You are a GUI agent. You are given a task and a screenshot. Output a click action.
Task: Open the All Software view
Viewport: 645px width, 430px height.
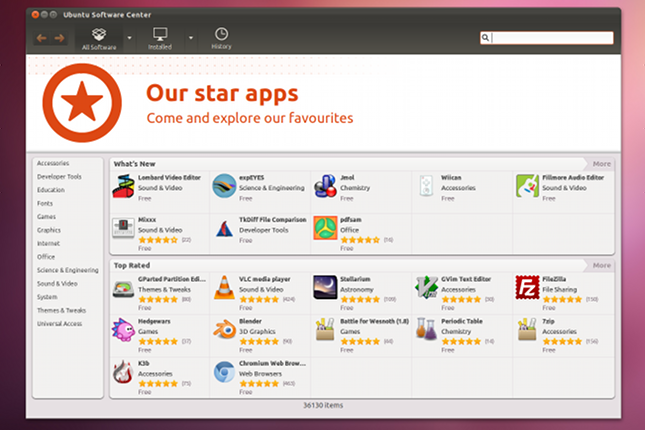click(99, 39)
